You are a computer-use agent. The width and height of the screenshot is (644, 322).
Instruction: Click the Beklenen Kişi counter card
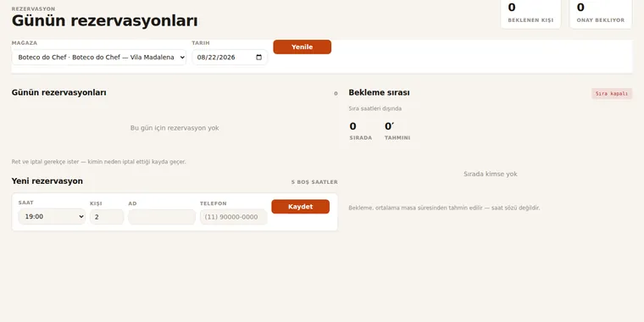[530, 14]
